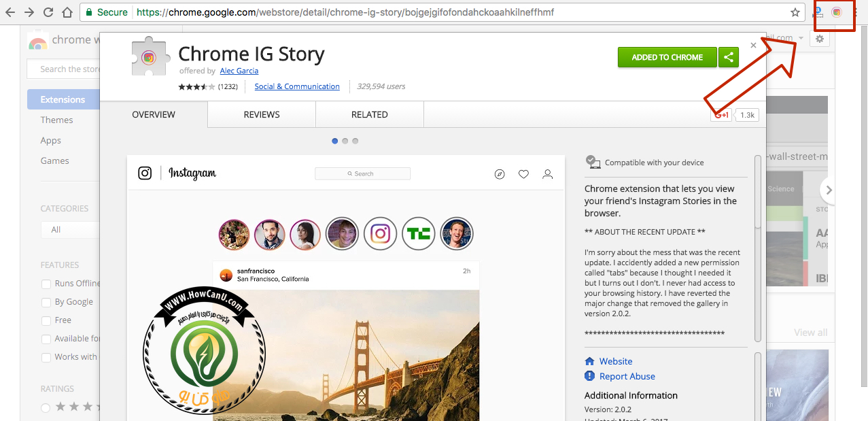This screenshot has width=868, height=421.
Task: Close the extension detail overlay
Action: 753,46
